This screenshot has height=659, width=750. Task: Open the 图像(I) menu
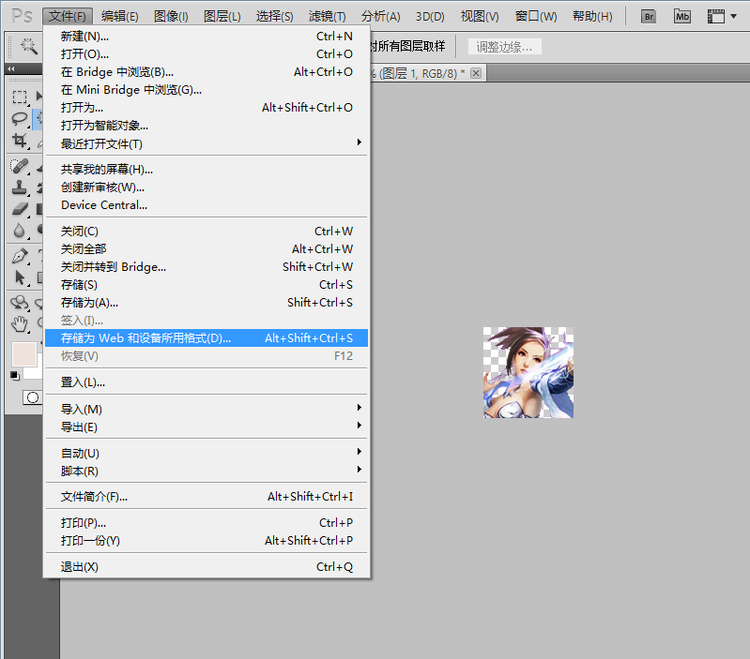pyautogui.click(x=171, y=17)
